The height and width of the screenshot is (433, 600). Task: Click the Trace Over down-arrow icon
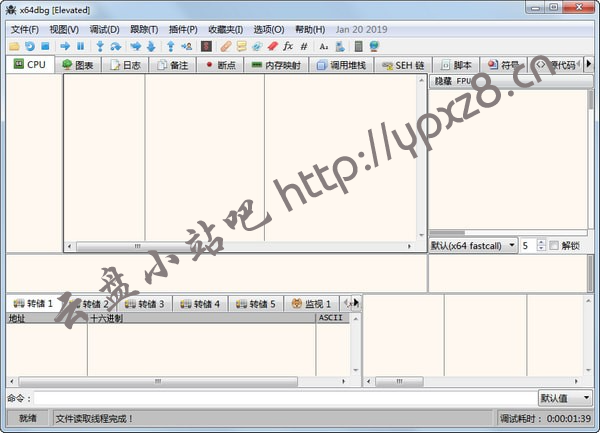[151, 47]
